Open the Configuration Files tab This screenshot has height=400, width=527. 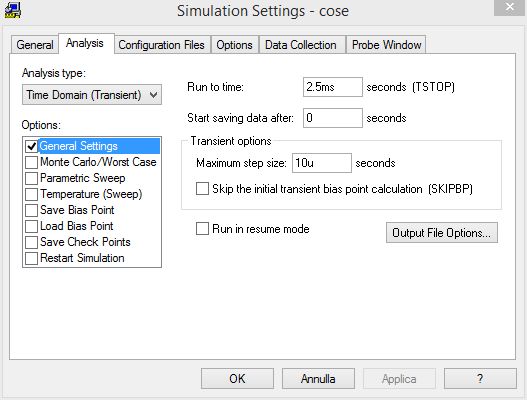point(161,45)
